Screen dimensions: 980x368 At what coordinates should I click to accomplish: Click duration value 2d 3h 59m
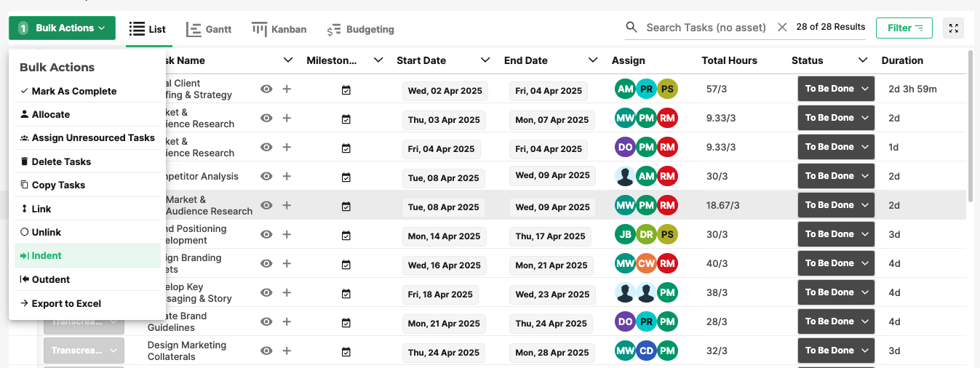pyautogui.click(x=912, y=89)
